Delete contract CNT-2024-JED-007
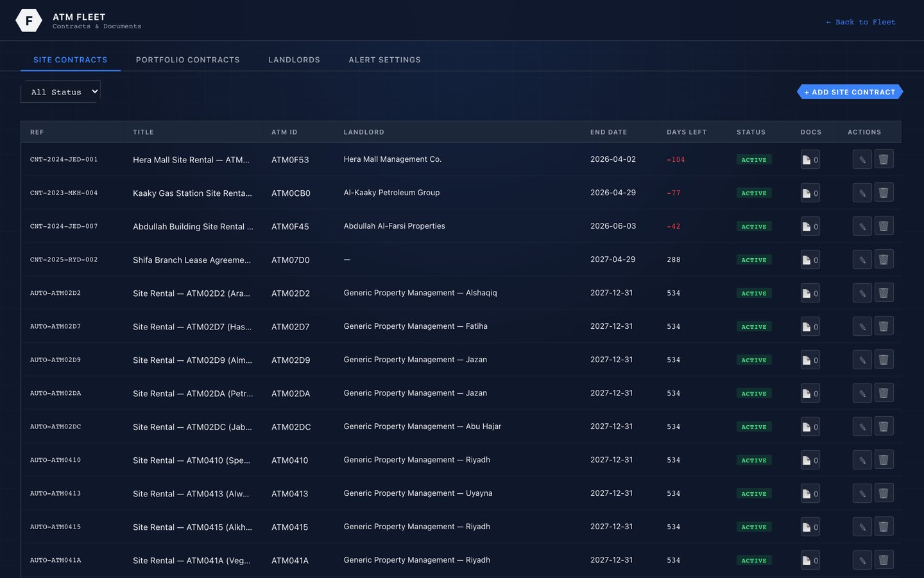The width and height of the screenshot is (924, 578). 884,226
